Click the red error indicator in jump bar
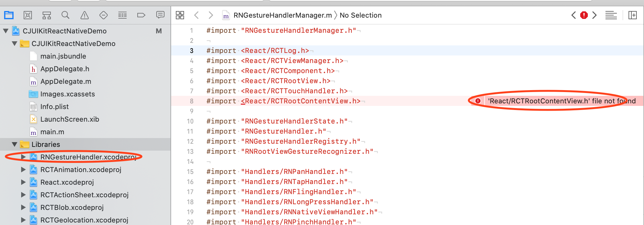The height and width of the screenshot is (225, 644). point(584,15)
